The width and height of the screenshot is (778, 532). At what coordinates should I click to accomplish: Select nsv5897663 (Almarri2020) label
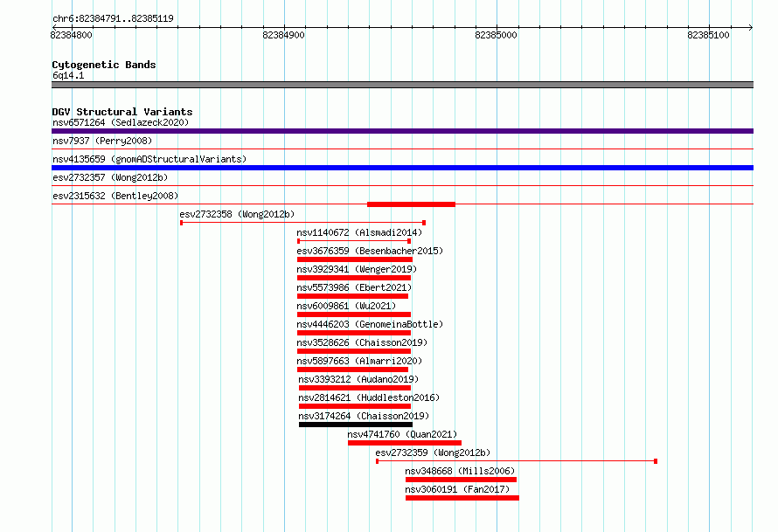(x=359, y=361)
